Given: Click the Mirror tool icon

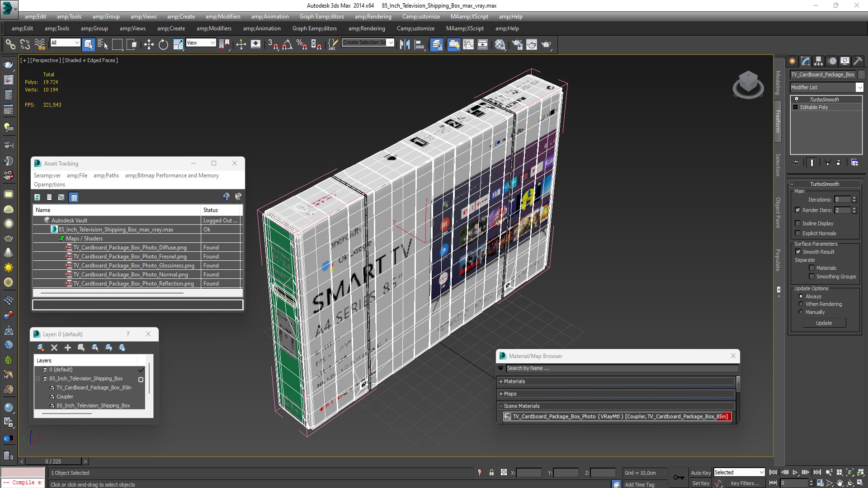Looking at the screenshot, I should 405,44.
